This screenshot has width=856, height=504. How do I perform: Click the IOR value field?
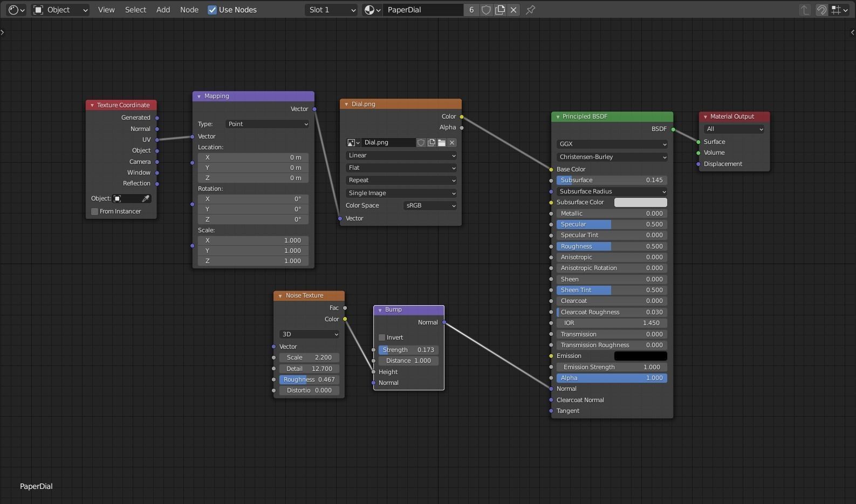[x=612, y=323]
